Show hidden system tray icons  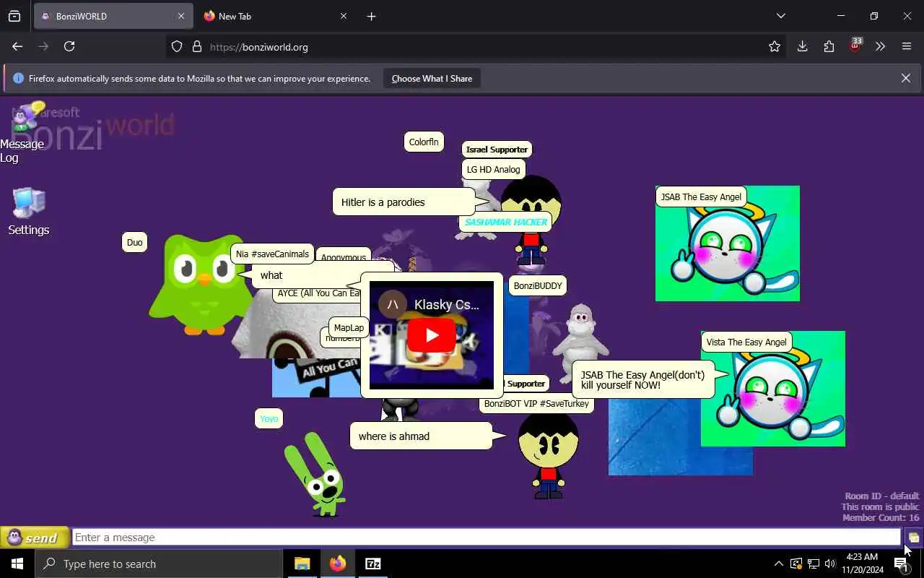tap(778, 564)
